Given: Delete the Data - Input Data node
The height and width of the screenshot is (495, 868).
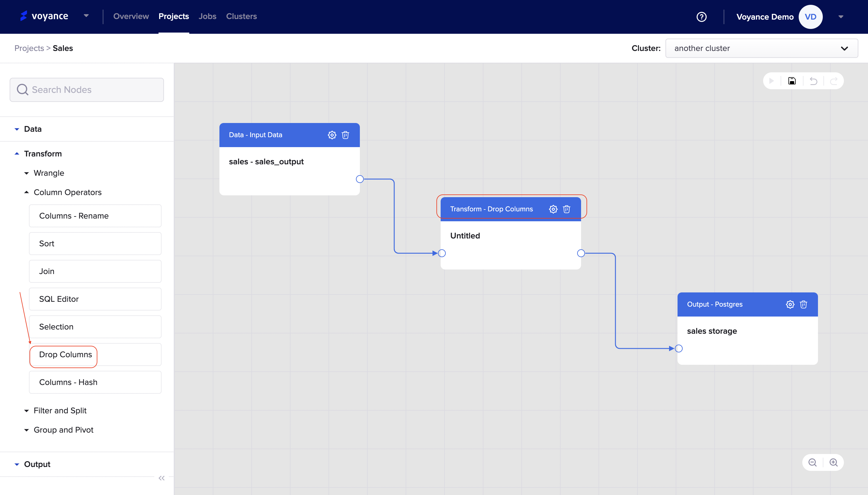Looking at the screenshot, I should click(345, 135).
